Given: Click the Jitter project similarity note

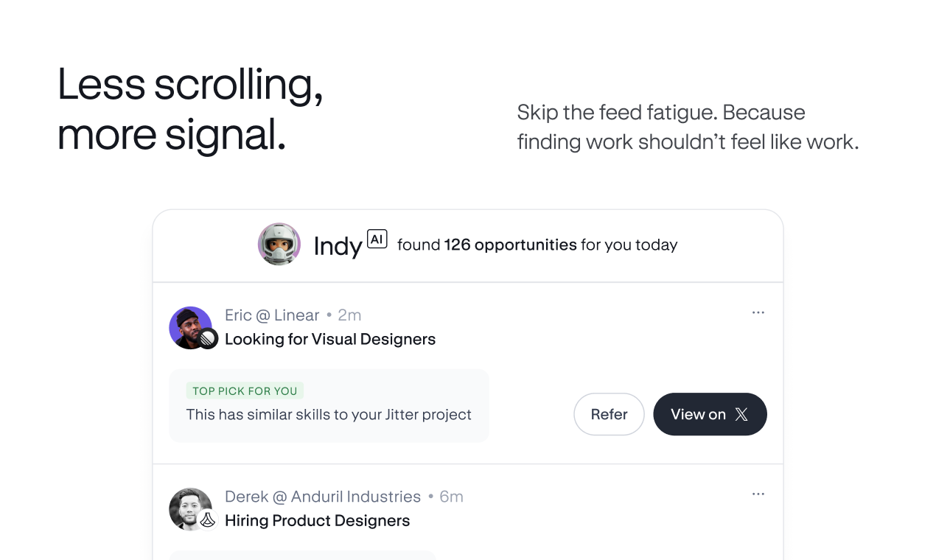Looking at the screenshot, I should 329,414.
